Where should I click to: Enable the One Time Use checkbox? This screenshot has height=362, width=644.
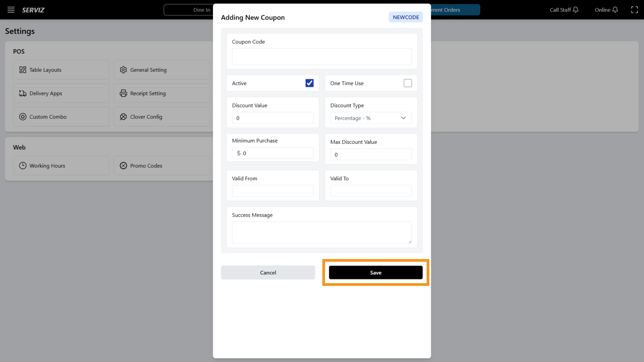pos(408,83)
